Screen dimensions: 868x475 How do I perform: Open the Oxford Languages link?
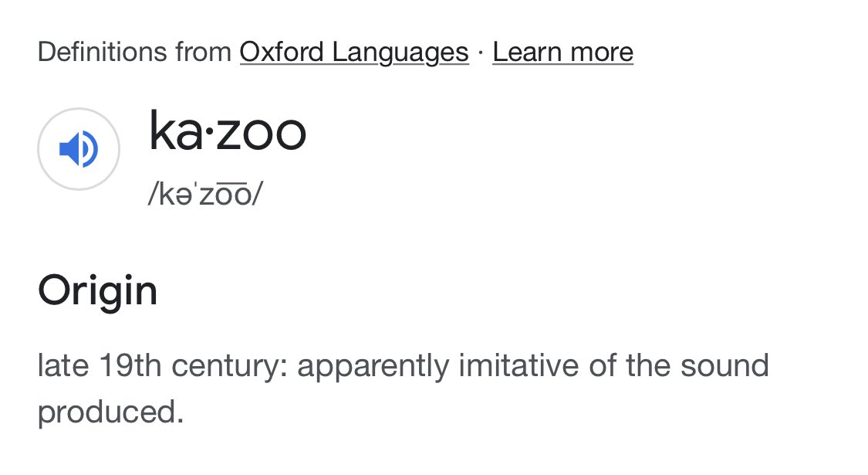pyautogui.click(x=354, y=53)
